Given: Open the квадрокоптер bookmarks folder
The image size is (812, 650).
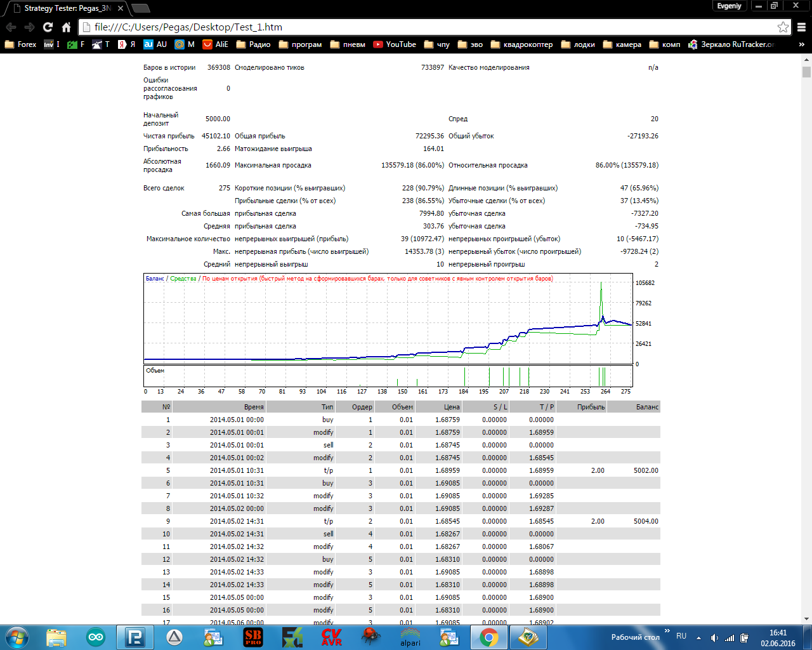Looking at the screenshot, I should 521,44.
